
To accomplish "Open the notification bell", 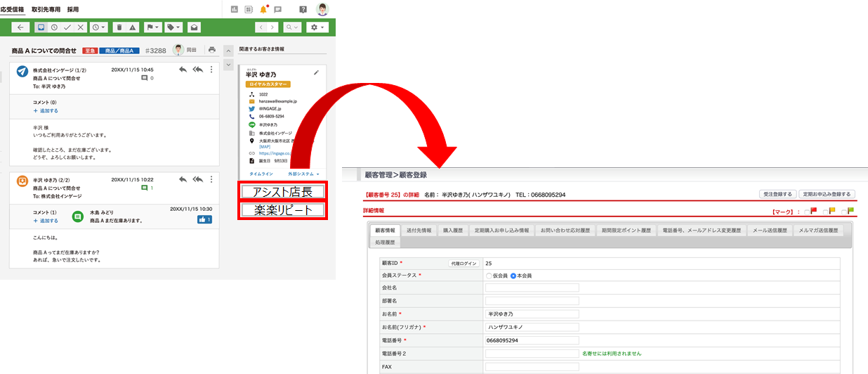I will 263,9.
